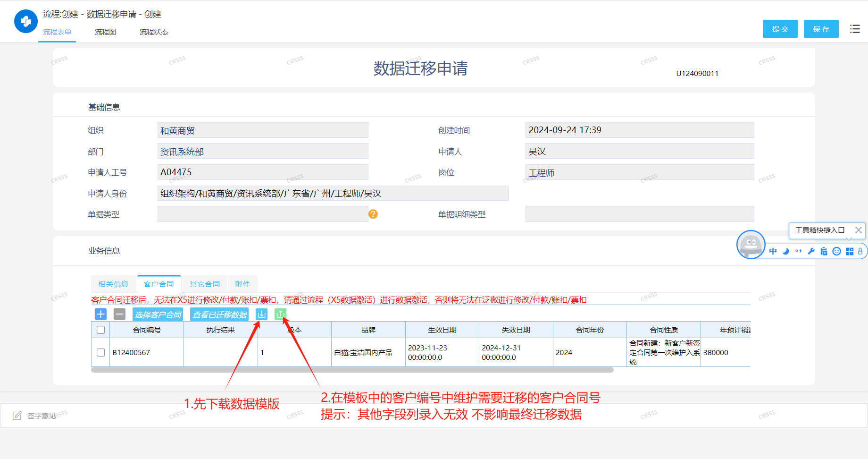Click the 执行结果 column header
This screenshot has width=868, height=459.
click(221, 330)
